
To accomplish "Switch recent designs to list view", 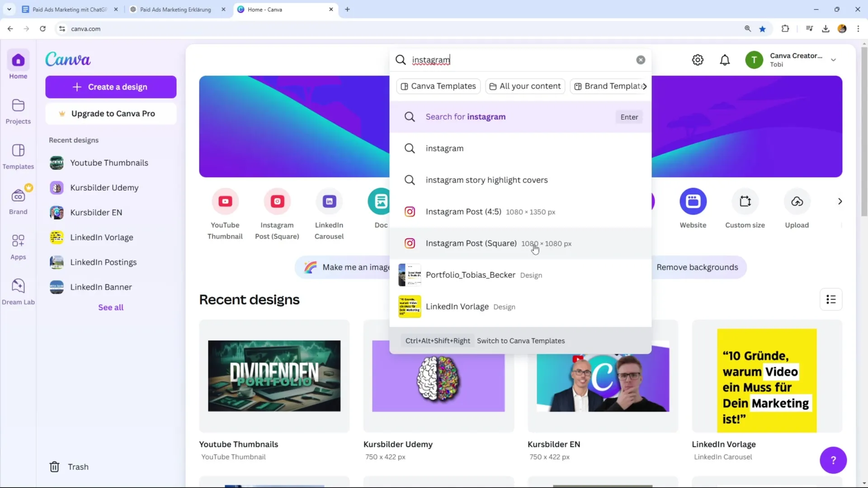I will 831,299.
